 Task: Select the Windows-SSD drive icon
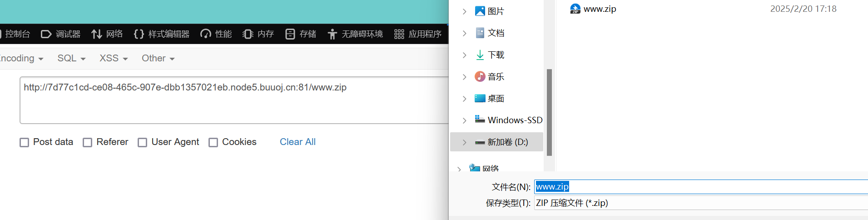[x=480, y=120]
